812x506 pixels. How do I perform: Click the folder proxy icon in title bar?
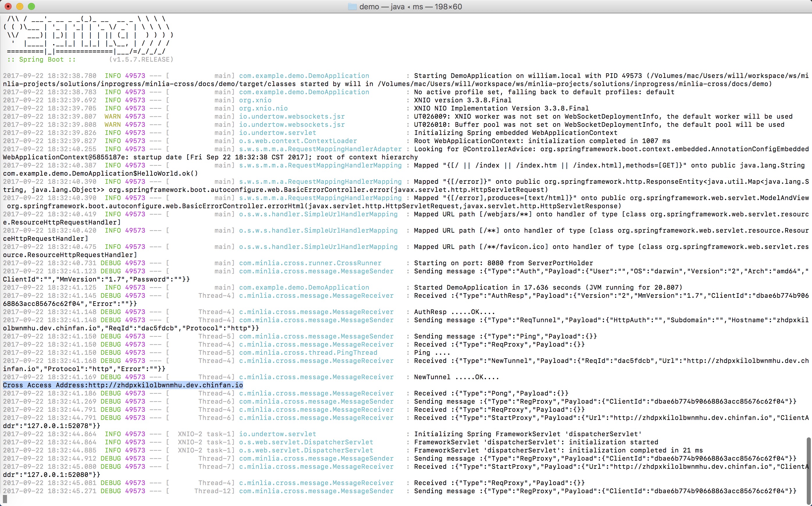click(x=352, y=7)
